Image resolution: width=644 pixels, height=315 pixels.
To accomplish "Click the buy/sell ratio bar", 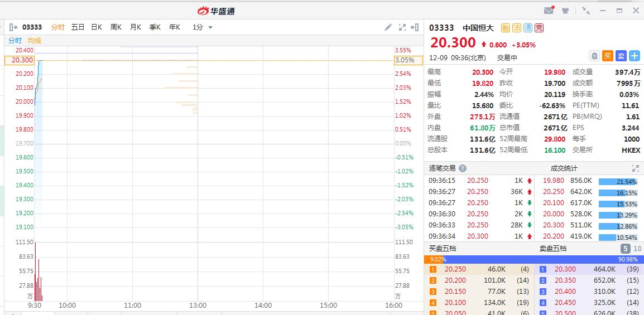I will coord(534,259).
